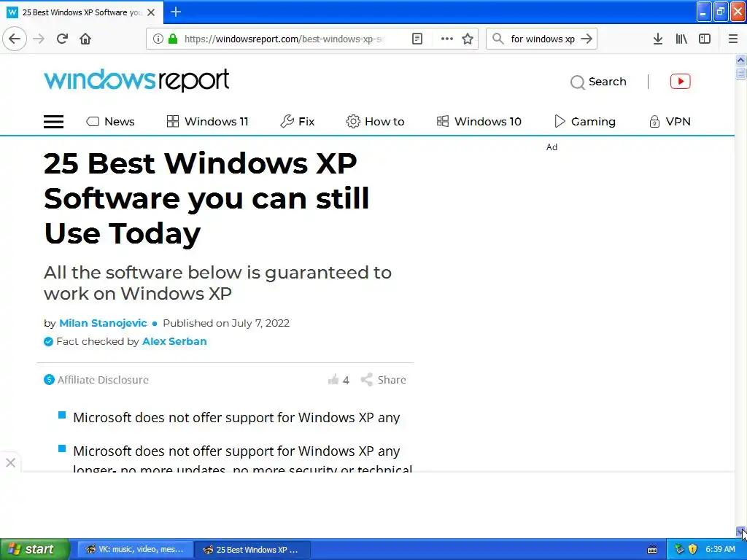Viewport: 747px width, 560px height.
Task: Open the browser home page
Action: (85, 39)
